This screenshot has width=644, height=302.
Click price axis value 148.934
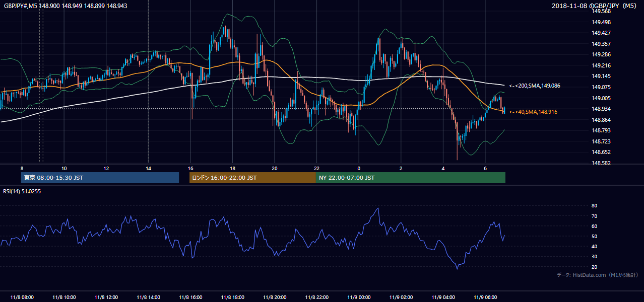coord(602,109)
